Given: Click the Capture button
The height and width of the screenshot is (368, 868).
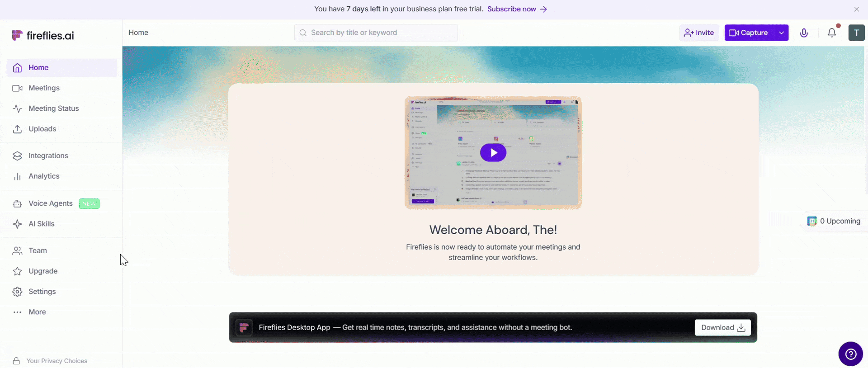Looking at the screenshot, I should (749, 33).
